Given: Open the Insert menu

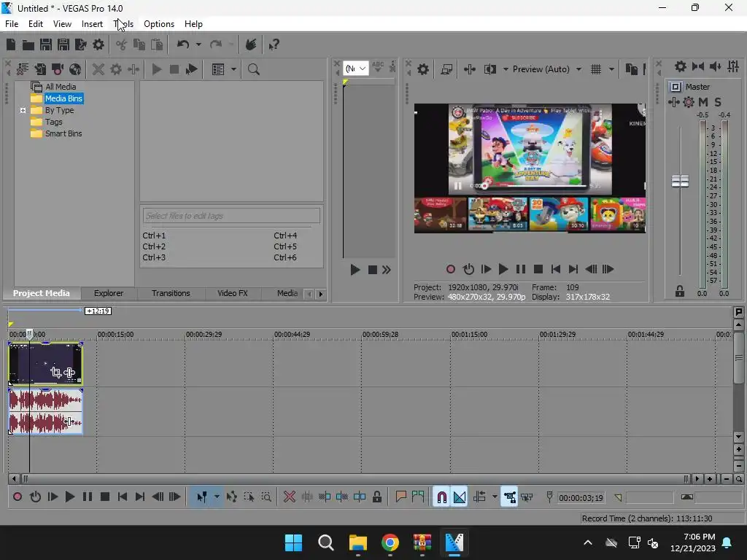Looking at the screenshot, I should [92, 24].
